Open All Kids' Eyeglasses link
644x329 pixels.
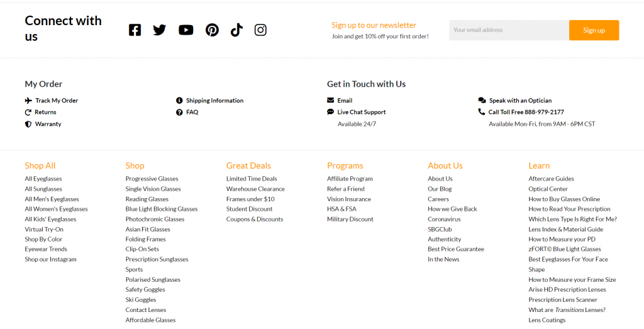(50, 220)
